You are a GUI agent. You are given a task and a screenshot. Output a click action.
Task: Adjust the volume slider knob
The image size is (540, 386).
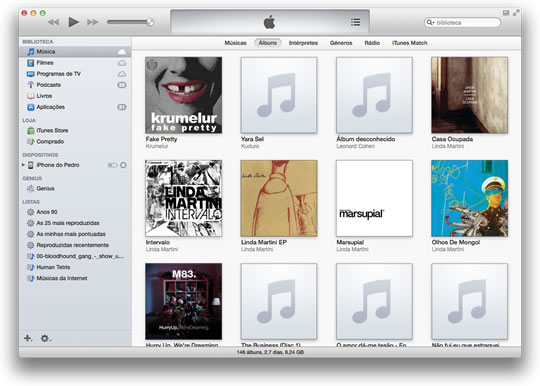[150, 22]
